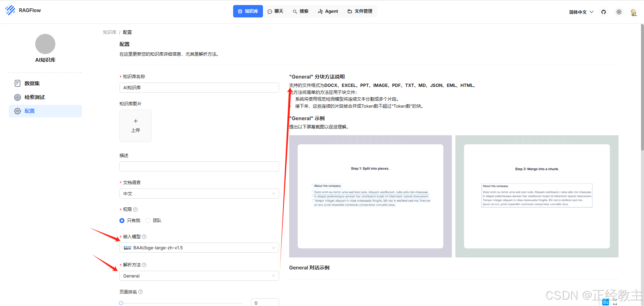Click the Step 2 Merge into a chunk thumbnail
The height and width of the screenshot is (306, 644).
tap(537, 196)
